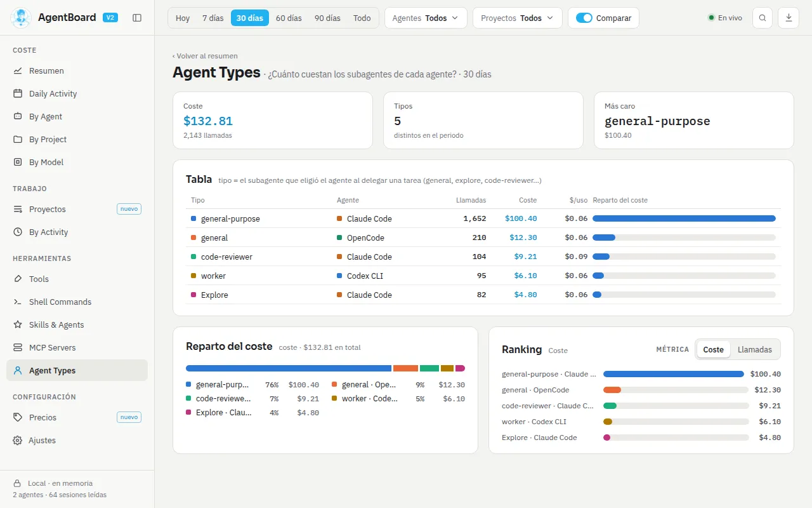Image resolution: width=812 pixels, height=508 pixels.
Task: Select the 7 días time range
Action: point(213,18)
